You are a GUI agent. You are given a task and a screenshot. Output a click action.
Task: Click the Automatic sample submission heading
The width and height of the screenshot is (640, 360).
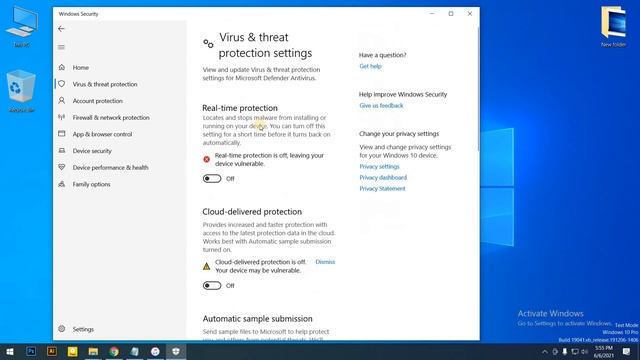coord(258,319)
